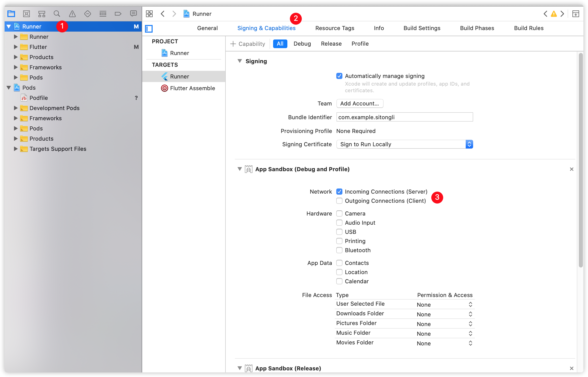The height and width of the screenshot is (377, 588).
Task: Check the USB checkbox
Action: pos(339,232)
